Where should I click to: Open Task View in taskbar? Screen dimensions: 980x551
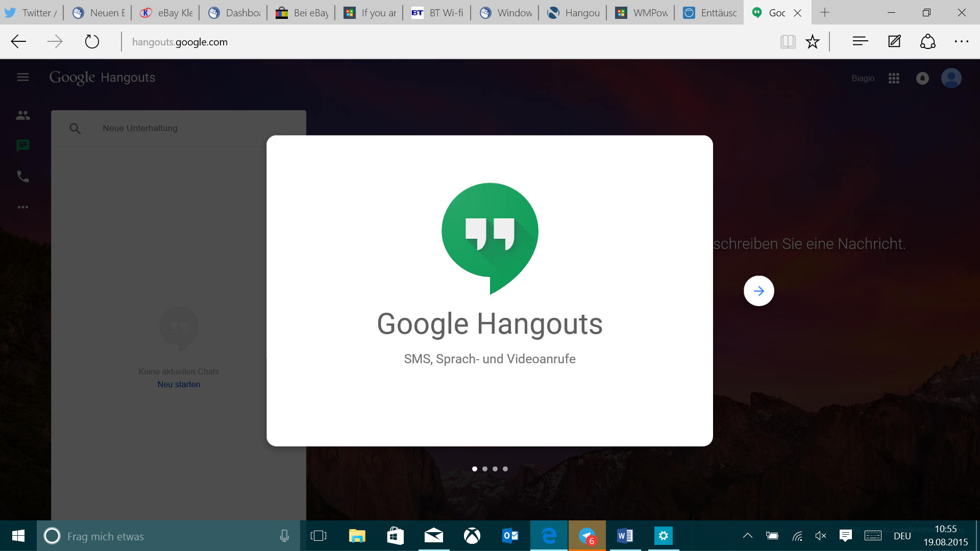coord(318,536)
